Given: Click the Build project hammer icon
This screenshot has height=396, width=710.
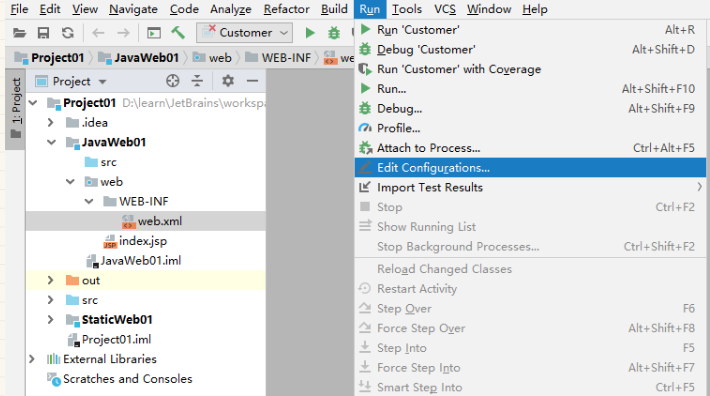Looking at the screenshot, I should tap(178, 33).
